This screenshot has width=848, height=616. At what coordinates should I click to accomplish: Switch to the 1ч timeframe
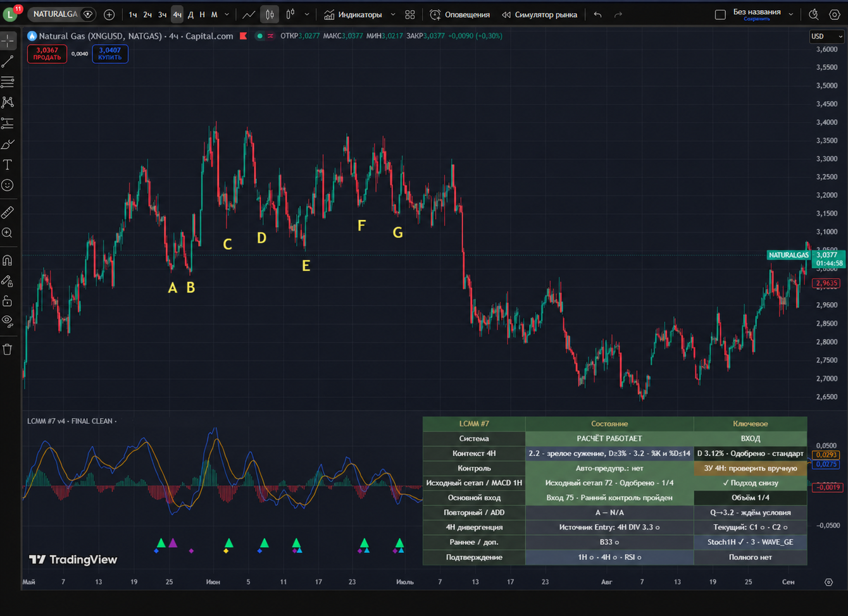click(x=132, y=14)
